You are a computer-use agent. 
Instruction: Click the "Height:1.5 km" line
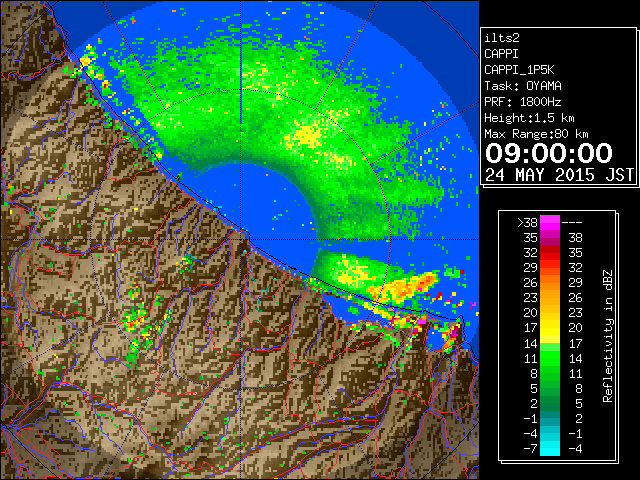click(x=529, y=118)
